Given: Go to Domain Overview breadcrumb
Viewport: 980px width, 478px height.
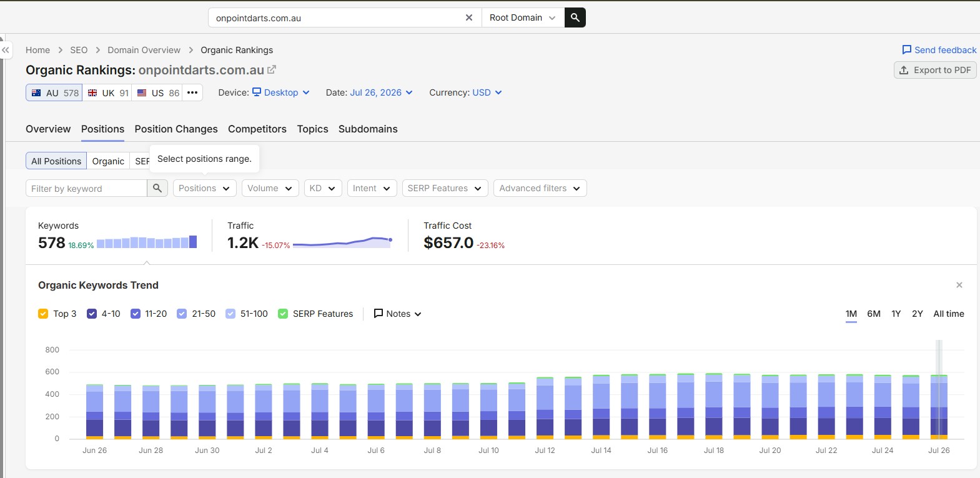Looking at the screenshot, I should (144, 50).
